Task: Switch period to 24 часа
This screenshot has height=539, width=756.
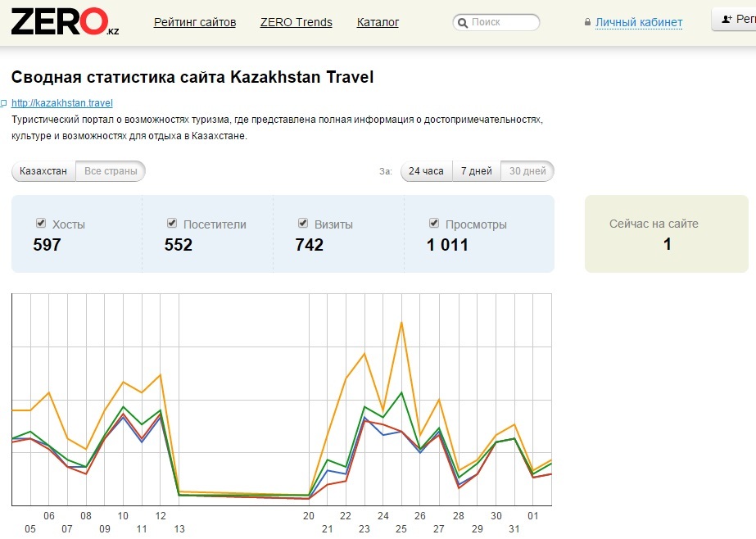Action: [x=426, y=171]
